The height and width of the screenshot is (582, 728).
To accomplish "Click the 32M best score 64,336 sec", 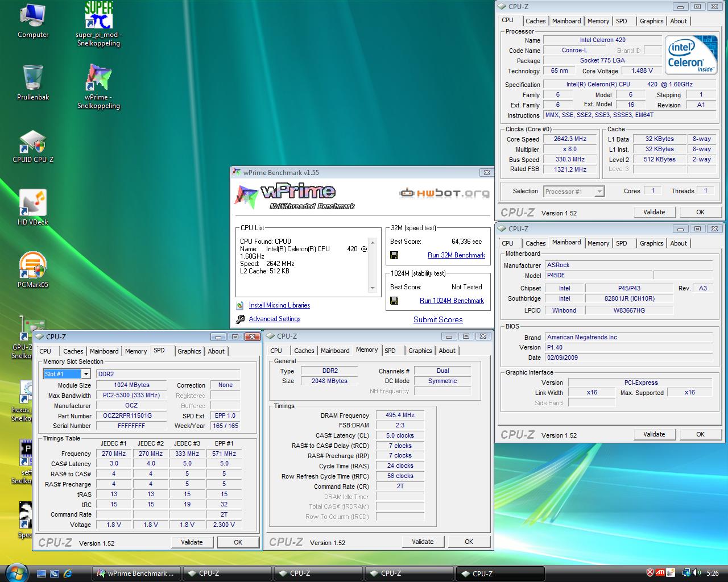I will [466, 242].
